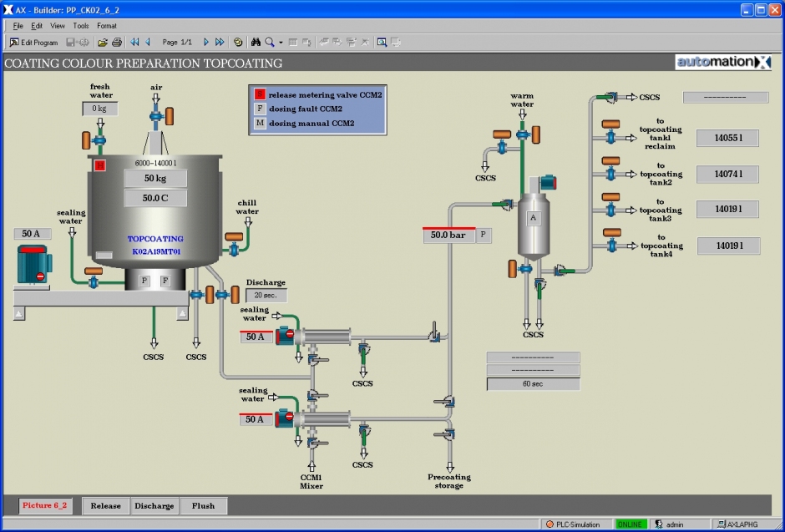785x532 pixels.
Task: Select the warm water valve
Action: tap(523, 134)
